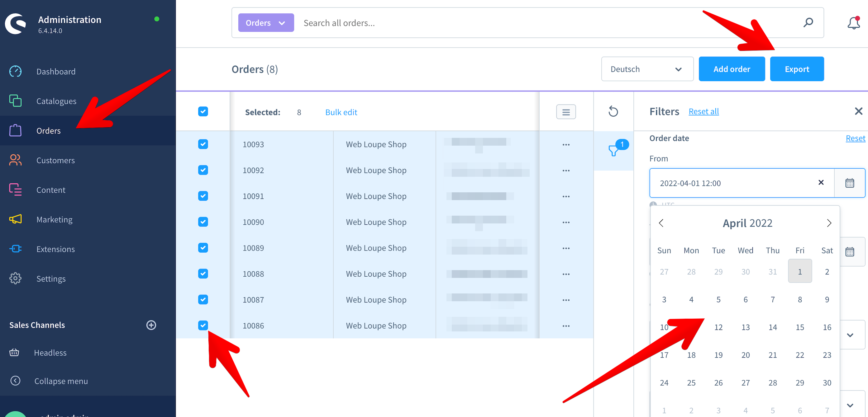
Task: Click the Catalogues icon in sidebar
Action: point(15,101)
